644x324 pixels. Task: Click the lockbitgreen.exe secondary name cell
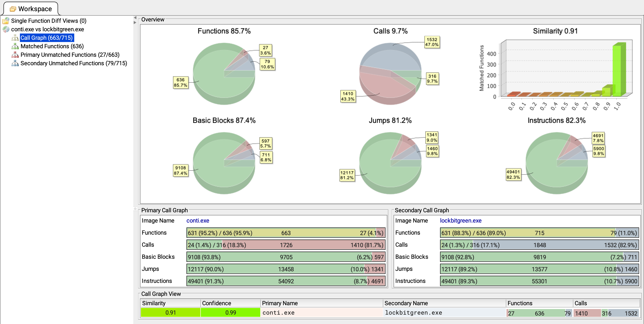click(445, 313)
